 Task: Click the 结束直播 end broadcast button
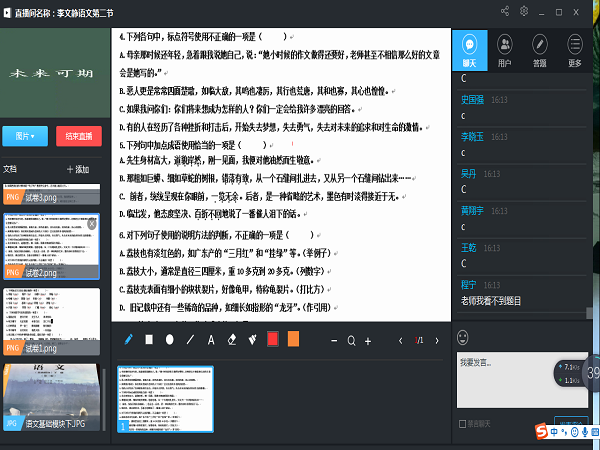point(78,135)
